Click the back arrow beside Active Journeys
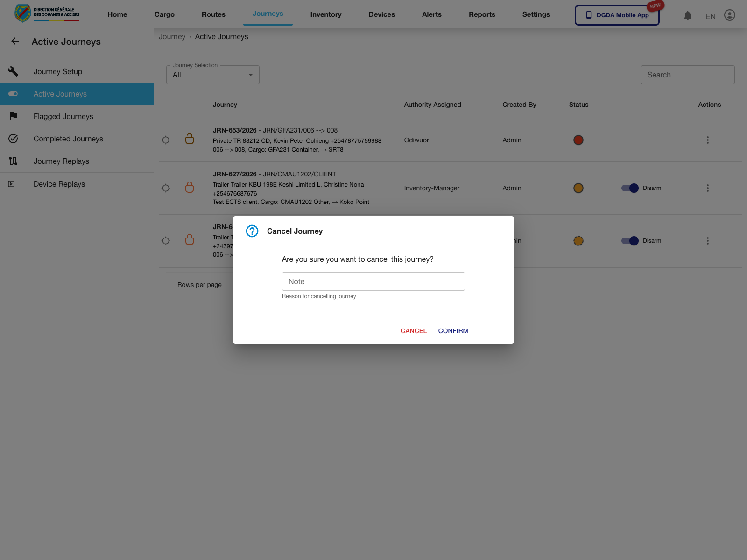The image size is (747, 560). click(x=15, y=41)
